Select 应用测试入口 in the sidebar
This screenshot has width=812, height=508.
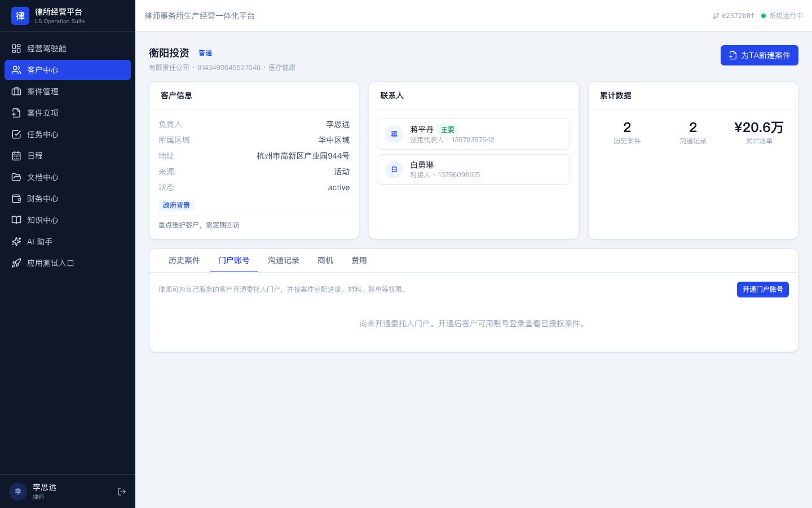click(68, 263)
